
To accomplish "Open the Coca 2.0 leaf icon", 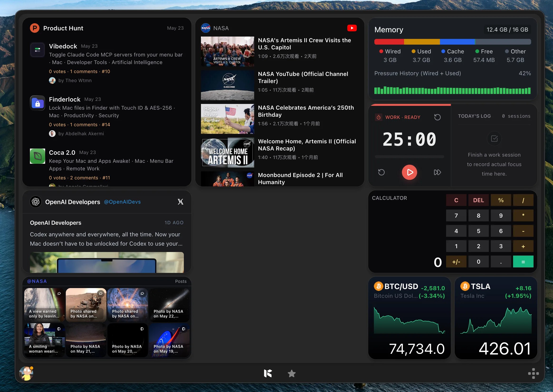I will [x=38, y=156].
